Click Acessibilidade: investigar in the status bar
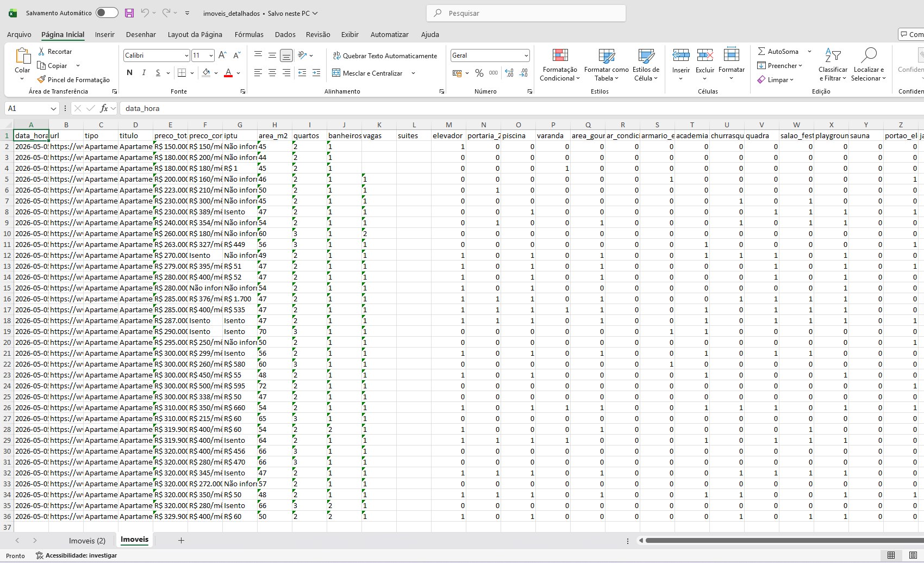The image size is (924, 563). [x=76, y=555]
